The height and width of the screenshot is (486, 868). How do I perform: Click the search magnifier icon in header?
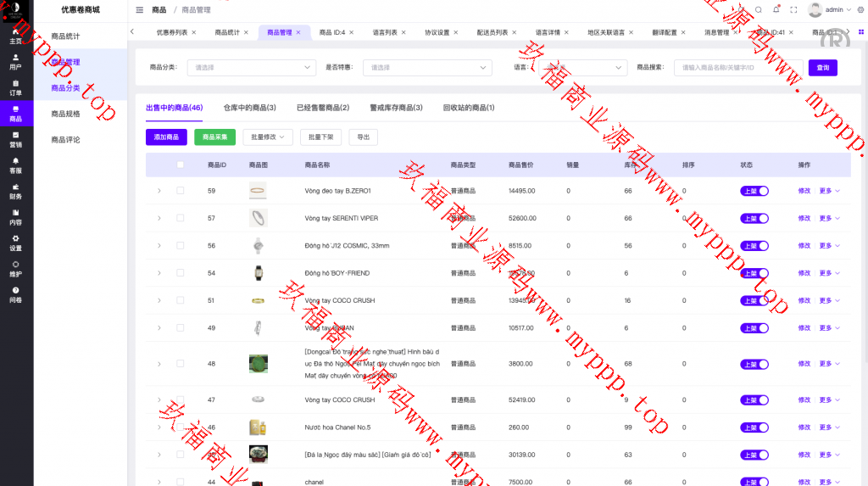click(758, 10)
